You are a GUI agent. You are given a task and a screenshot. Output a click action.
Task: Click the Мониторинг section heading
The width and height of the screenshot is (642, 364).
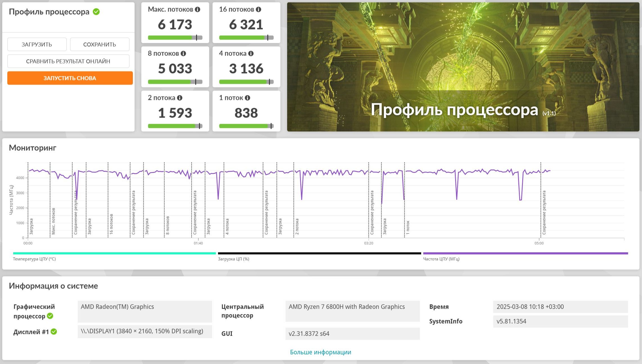[x=33, y=148]
